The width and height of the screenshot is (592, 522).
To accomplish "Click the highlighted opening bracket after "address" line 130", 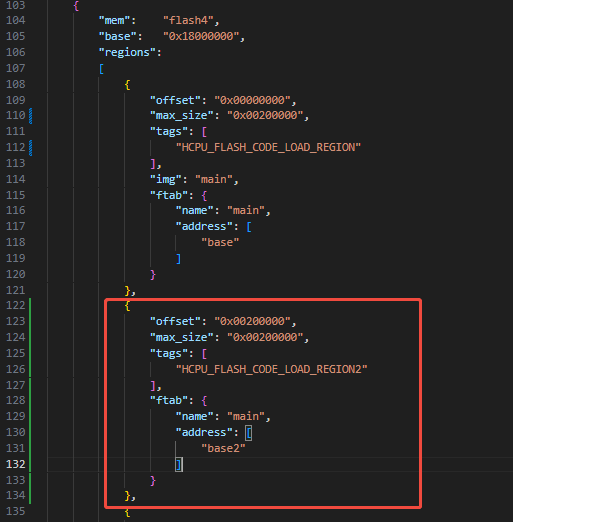I will tap(248, 433).
